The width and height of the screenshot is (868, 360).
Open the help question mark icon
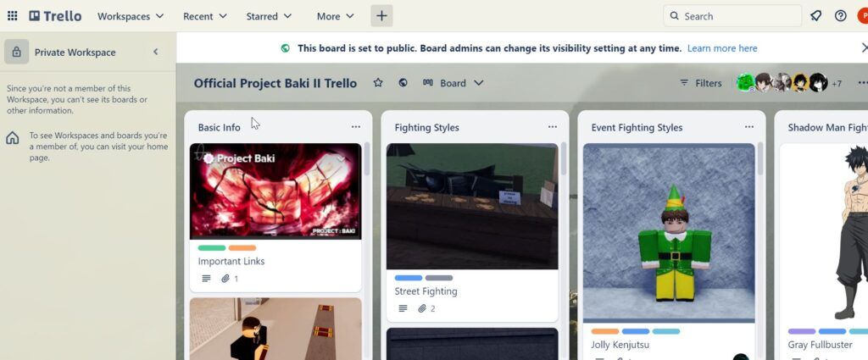(x=840, y=16)
